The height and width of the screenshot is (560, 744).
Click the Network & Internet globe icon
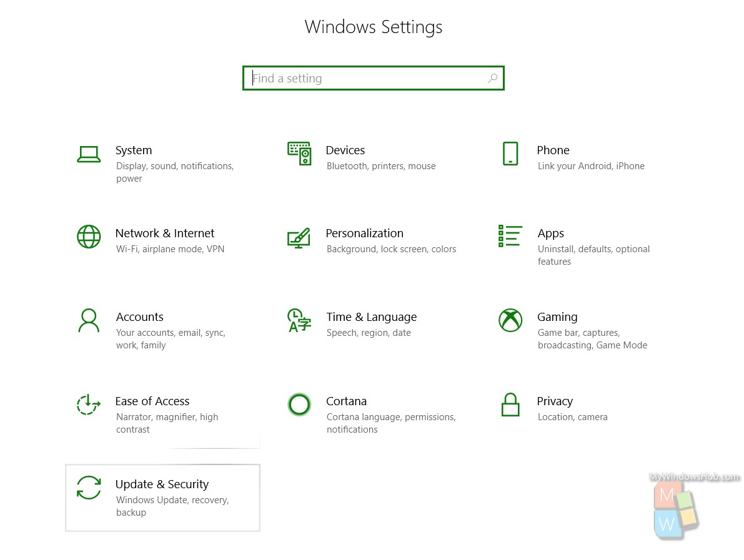pos(89,237)
